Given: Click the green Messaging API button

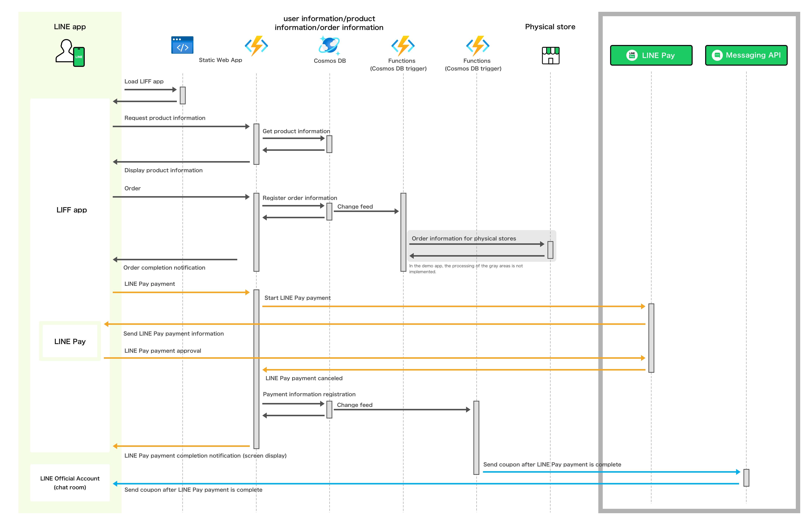Looking at the screenshot, I should point(746,55).
